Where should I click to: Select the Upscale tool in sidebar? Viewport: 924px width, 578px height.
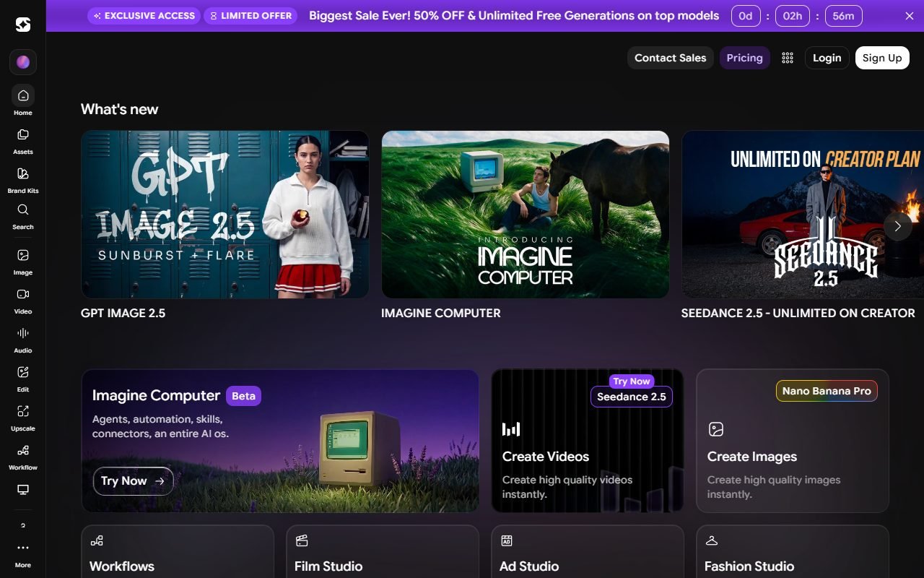tap(23, 418)
